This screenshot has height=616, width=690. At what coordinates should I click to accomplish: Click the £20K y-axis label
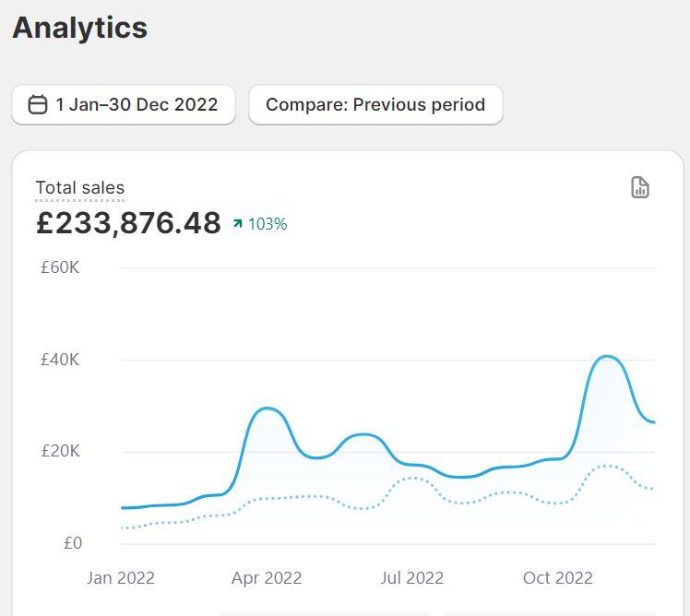tap(60, 451)
